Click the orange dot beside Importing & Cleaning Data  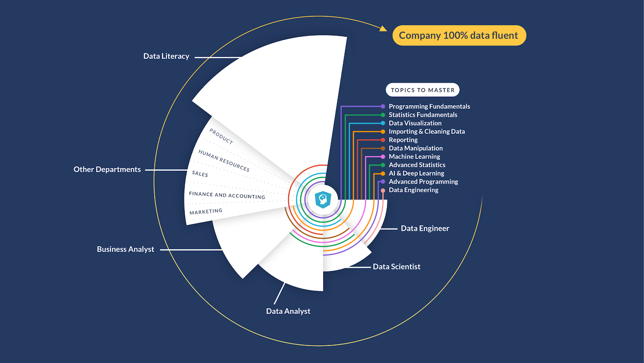click(383, 131)
